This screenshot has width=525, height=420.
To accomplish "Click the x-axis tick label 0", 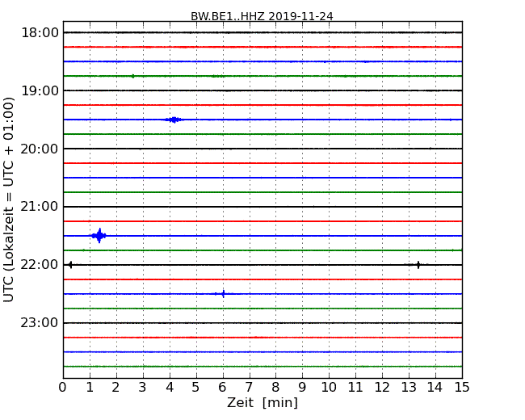I will (x=63, y=388).
